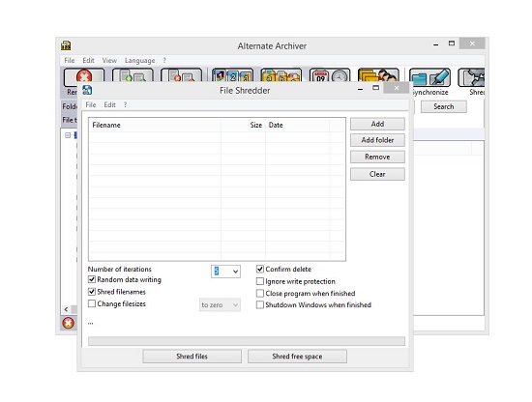Click the Shred files button

[192, 357]
